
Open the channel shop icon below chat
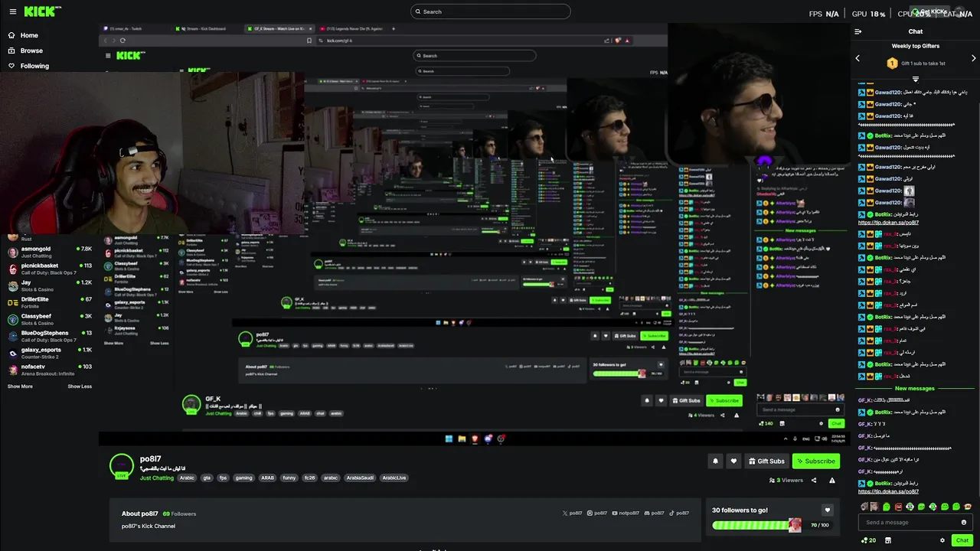(888, 540)
